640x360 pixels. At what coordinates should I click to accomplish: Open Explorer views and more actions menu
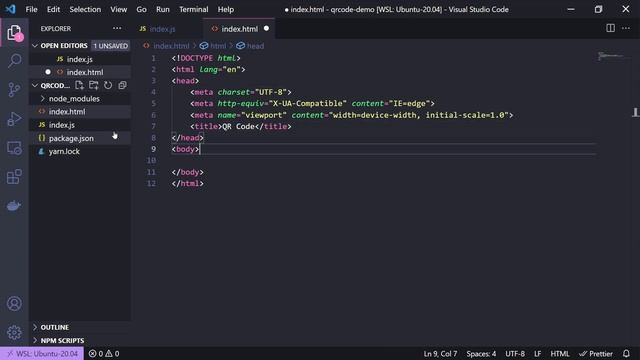tap(117, 29)
